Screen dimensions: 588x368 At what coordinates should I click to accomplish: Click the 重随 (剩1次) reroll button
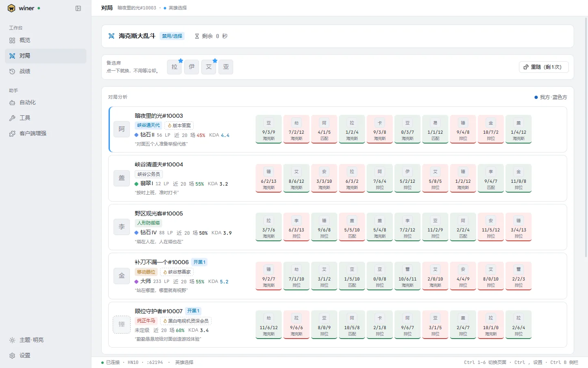pos(543,67)
